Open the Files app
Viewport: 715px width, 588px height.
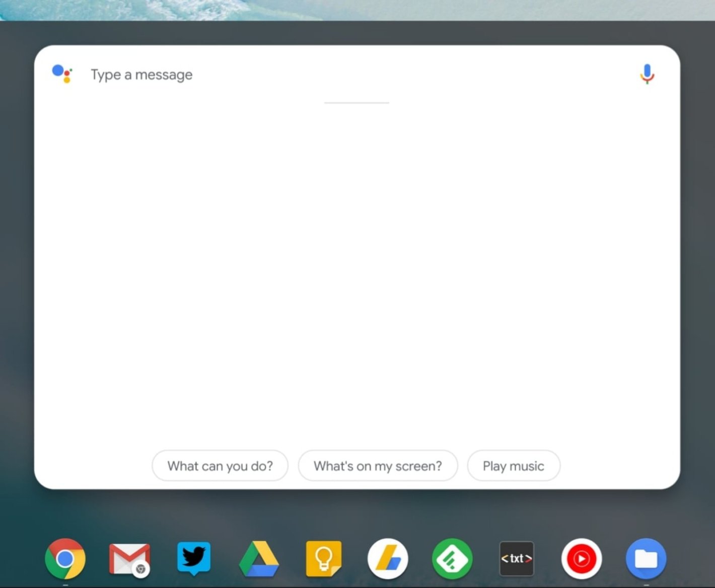646,559
